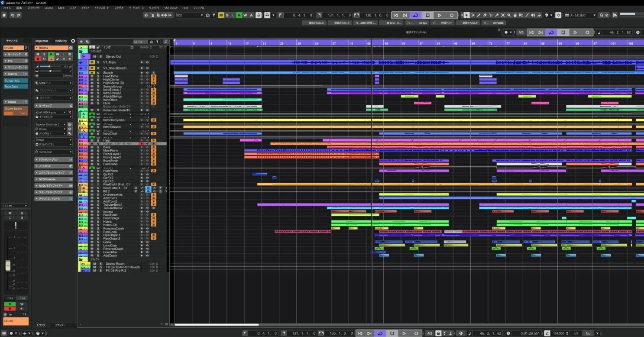Open track visibility configuration circle icon
This screenshot has height=337, width=644.
tap(73, 41)
